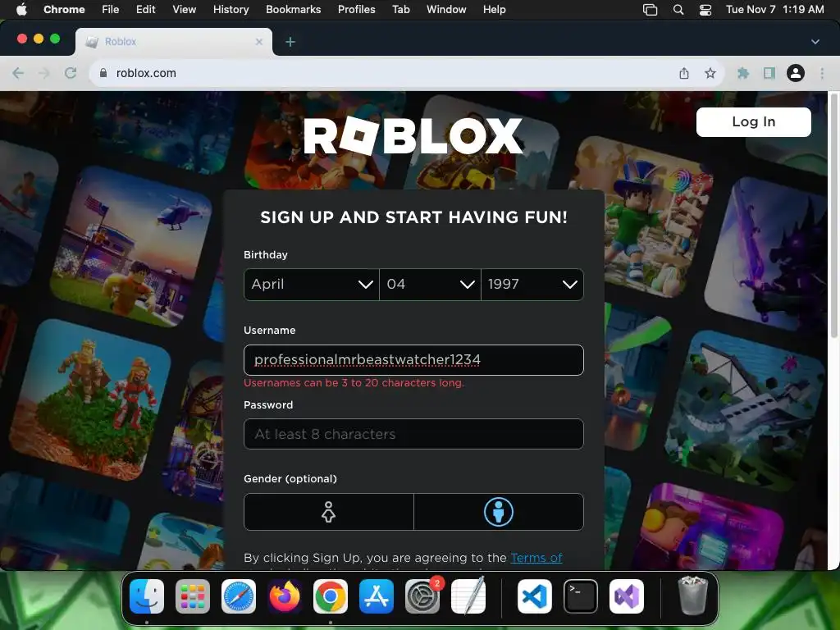Click the helicopter game thumbnail
The image size is (840, 630).
click(132, 245)
